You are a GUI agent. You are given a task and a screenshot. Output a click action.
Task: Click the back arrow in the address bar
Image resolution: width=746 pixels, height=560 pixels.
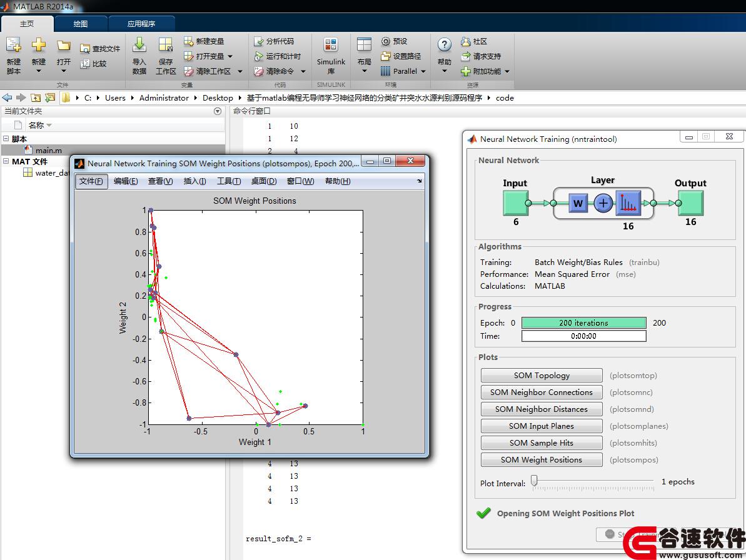(7, 97)
